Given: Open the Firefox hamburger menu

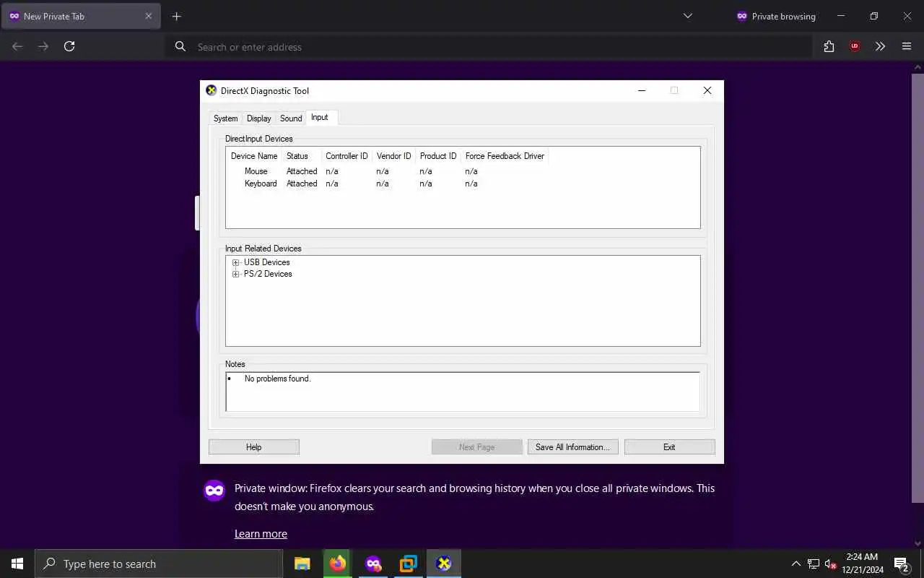Looking at the screenshot, I should pyautogui.click(x=907, y=46).
